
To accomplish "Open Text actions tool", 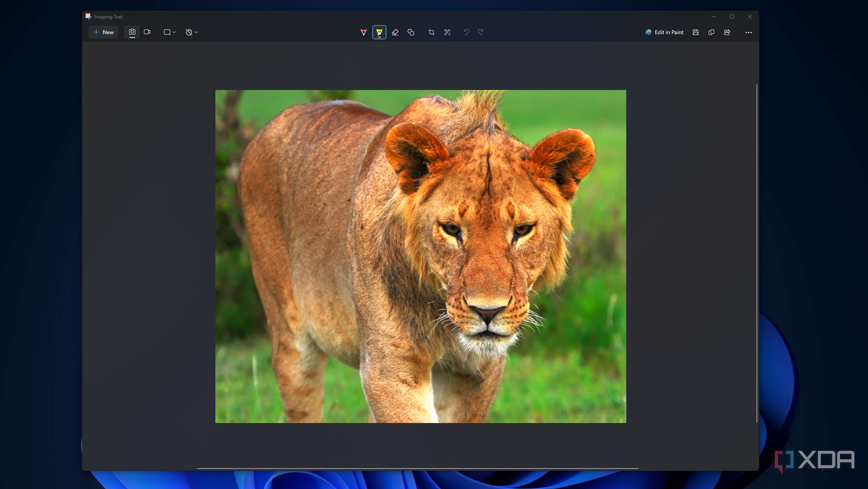I will coord(447,32).
